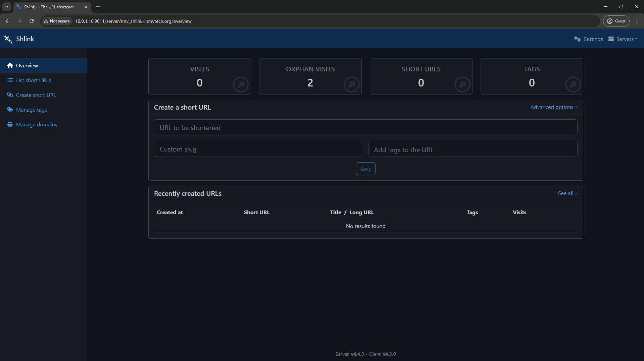Reload the page with refresh icon
The width and height of the screenshot is (644, 361).
pyautogui.click(x=32, y=21)
